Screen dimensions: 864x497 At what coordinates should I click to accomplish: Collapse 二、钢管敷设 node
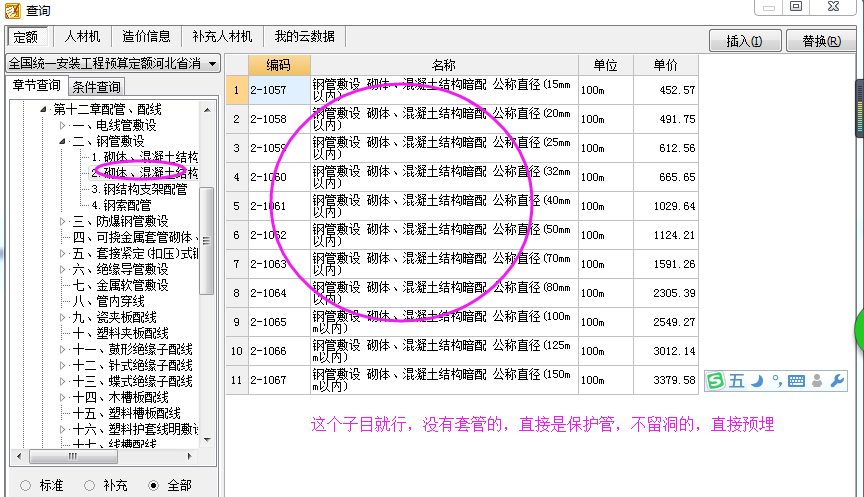[x=62, y=142]
